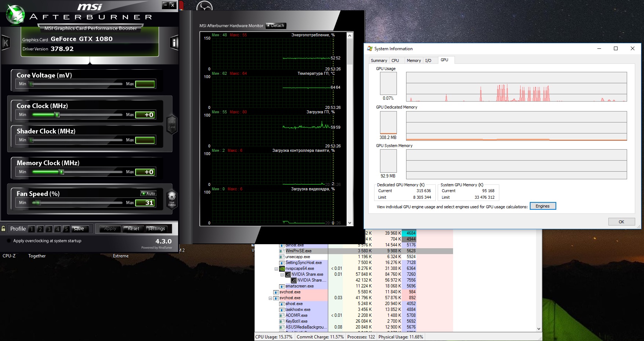Click the process list scrollbar down arrow
This screenshot has width=644, height=341.
tap(539, 329)
